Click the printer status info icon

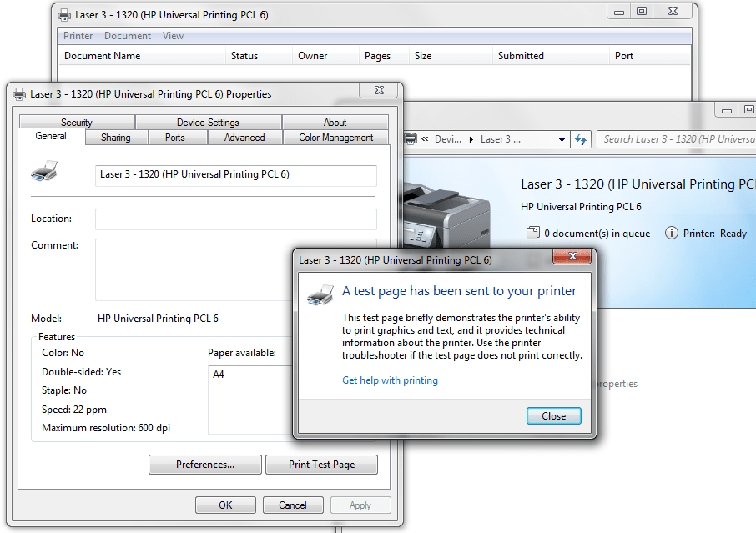tap(671, 234)
